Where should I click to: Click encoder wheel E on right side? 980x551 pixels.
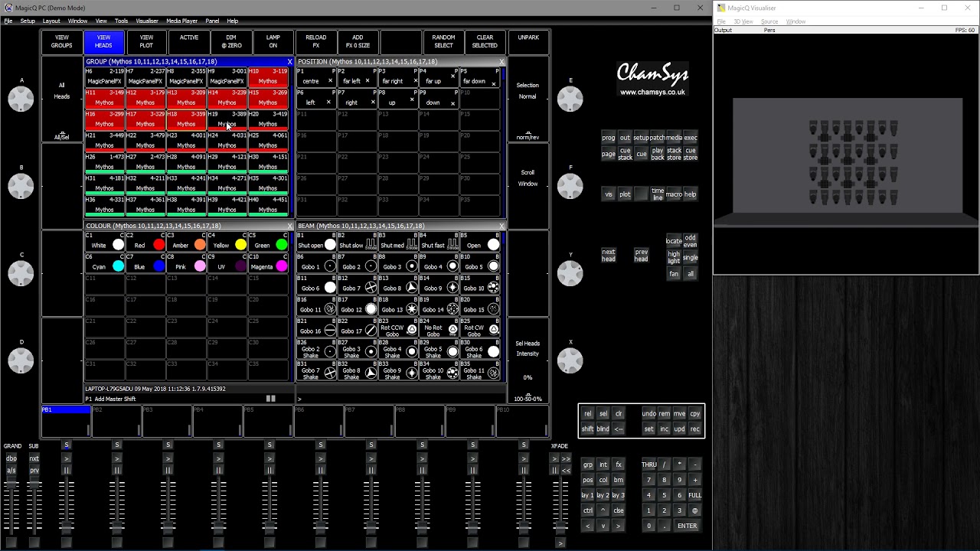570,98
